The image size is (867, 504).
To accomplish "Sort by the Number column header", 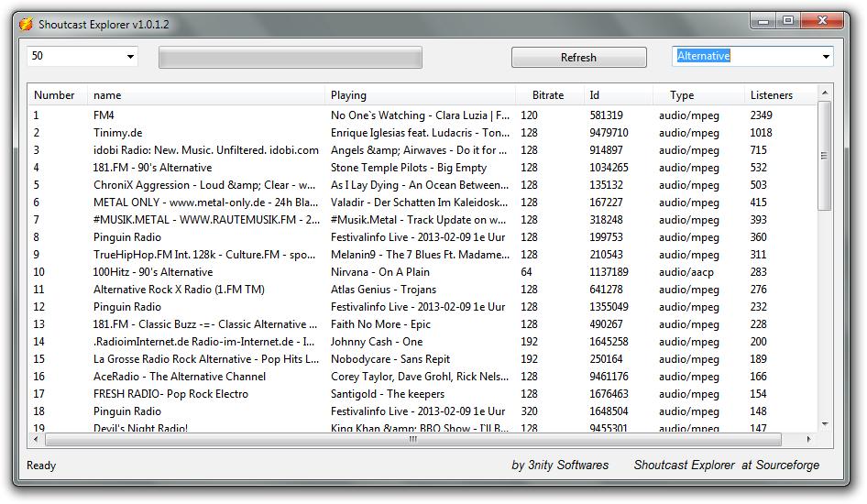I will click(x=58, y=95).
